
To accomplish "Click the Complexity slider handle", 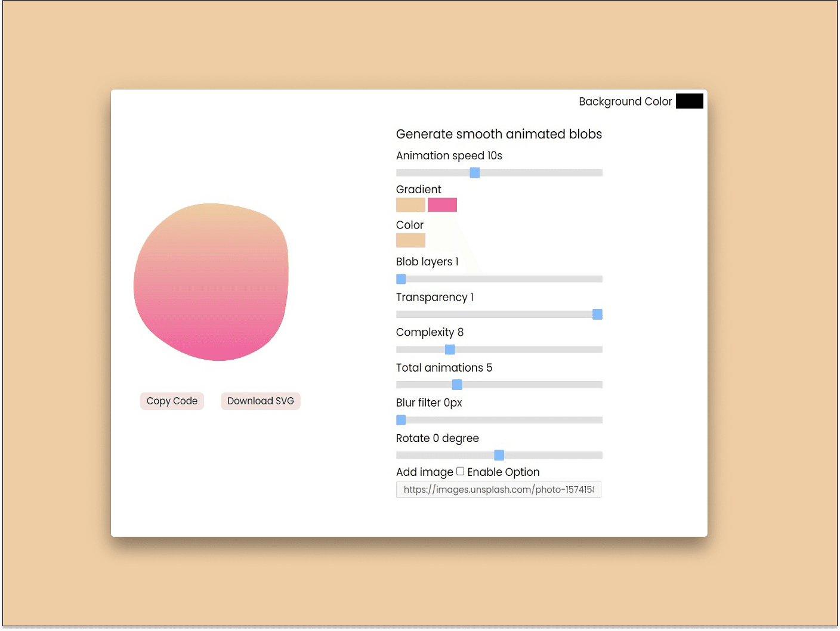I will 450,349.
